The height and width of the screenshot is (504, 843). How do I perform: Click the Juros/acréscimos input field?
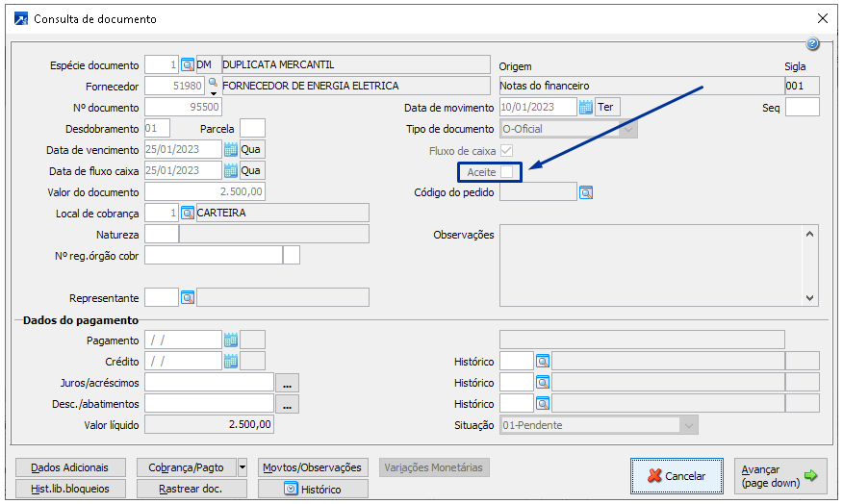tap(210, 383)
